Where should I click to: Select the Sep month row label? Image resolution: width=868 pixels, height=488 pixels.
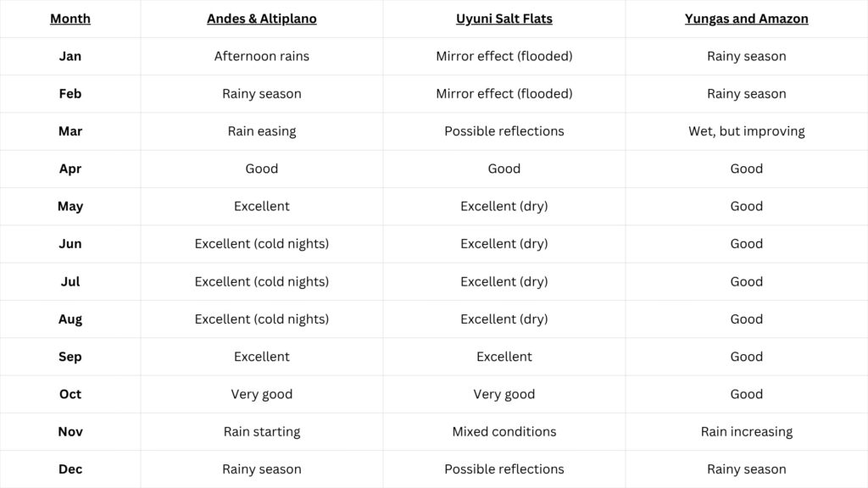(70, 357)
